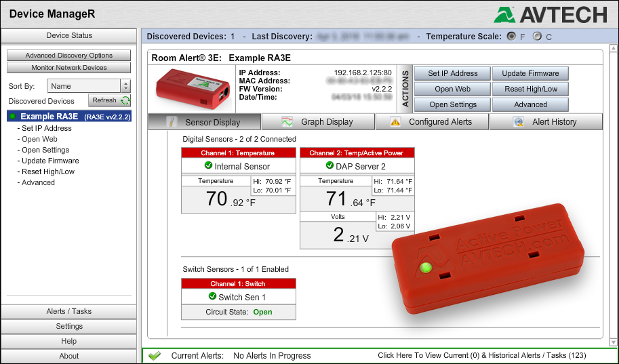Click the green refresh arrows icon
This screenshot has height=364, width=619.
click(125, 101)
